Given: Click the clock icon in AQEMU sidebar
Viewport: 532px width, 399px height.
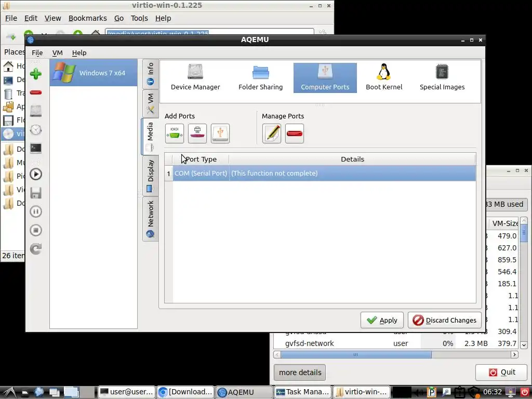Looking at the screenshot, I should tap(36, 129).
